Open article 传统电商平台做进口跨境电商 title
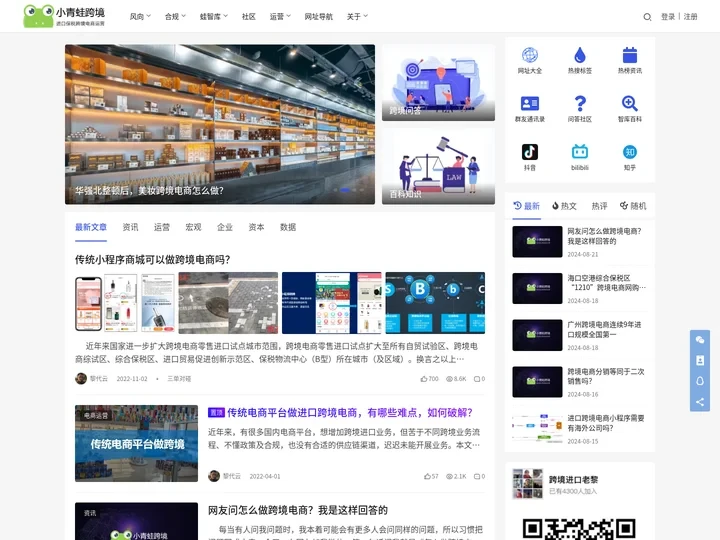Screen dimensions: 720x540 pos(350,412)
